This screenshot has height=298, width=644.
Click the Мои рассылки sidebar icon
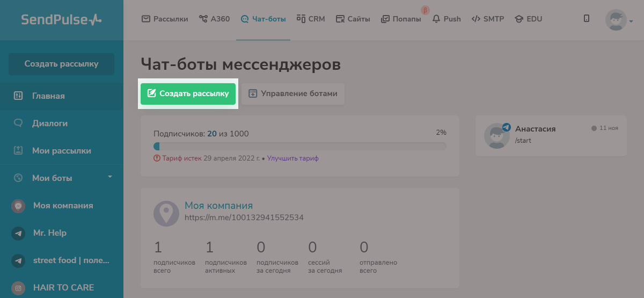point(18,151)
